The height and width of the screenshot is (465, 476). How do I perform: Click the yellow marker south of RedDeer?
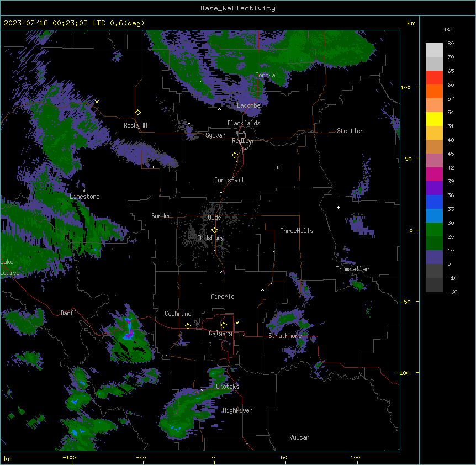(x=235, y=155)
